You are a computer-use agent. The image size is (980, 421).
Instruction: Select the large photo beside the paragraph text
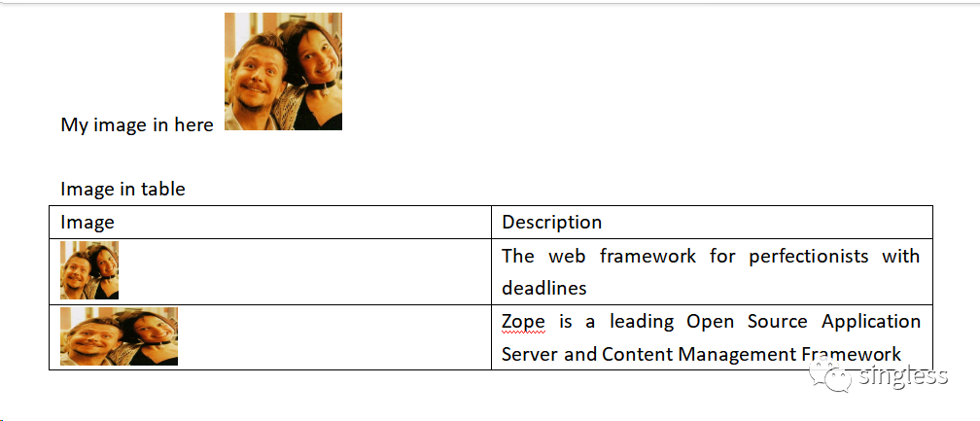283,71
